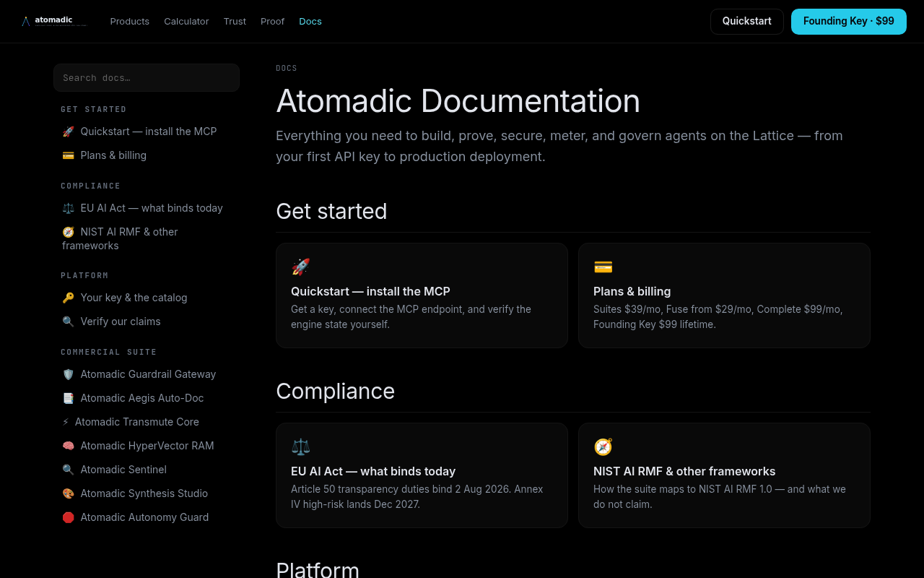This screenshot has width=924, height=578.
Task: Click credit card icon beside sidebar Plans & billing
Action: 68,155
